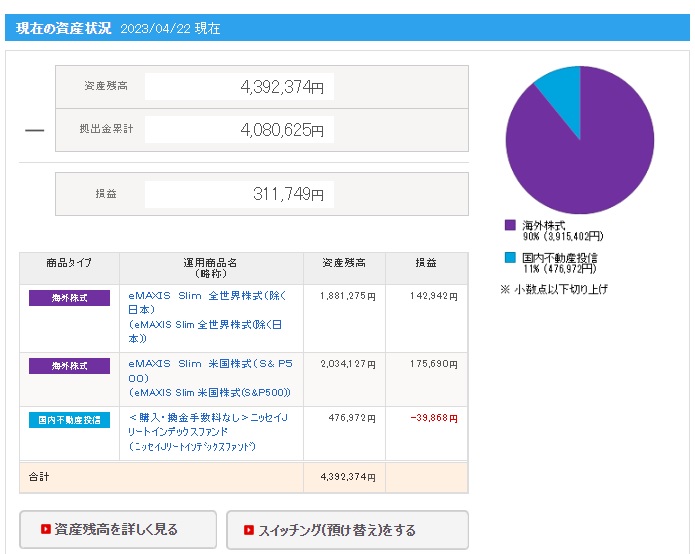
Task: Click the blue 国内不動産投信 legend swatch
Action: (510, 258)
